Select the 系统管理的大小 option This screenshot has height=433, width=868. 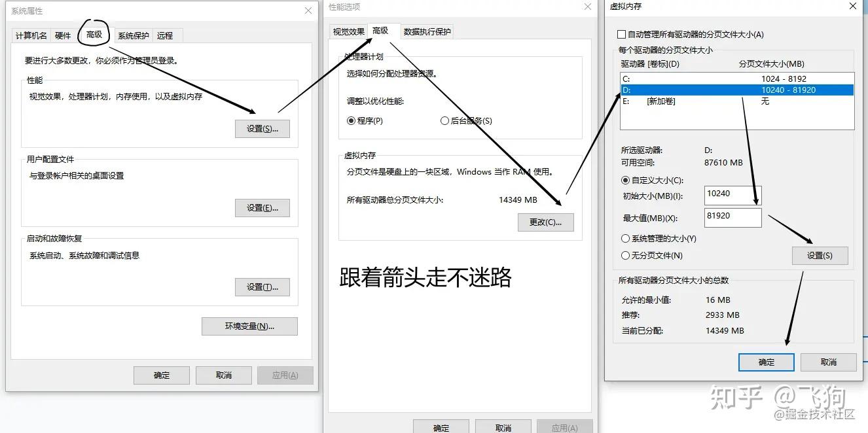626,238
